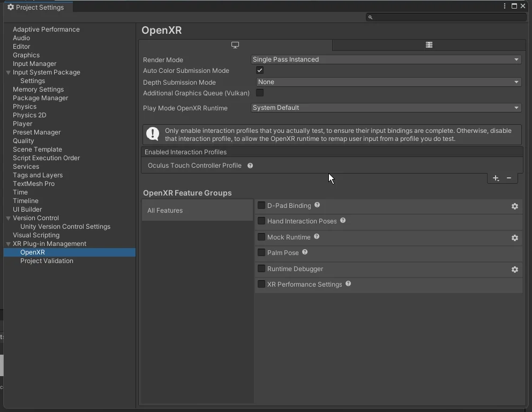Enable the Palm Pose feature checkbox
532x412 pixels.
coord(261,252)
